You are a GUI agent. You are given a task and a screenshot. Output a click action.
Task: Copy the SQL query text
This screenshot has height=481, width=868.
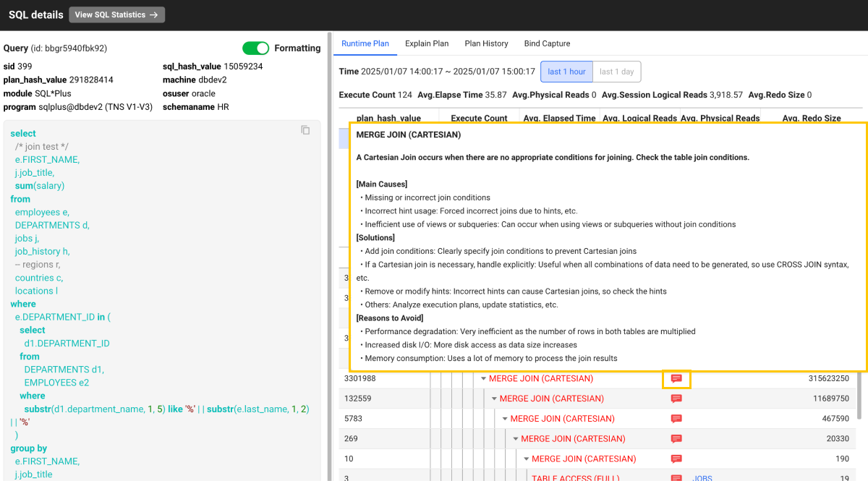(x=305, y=130)
